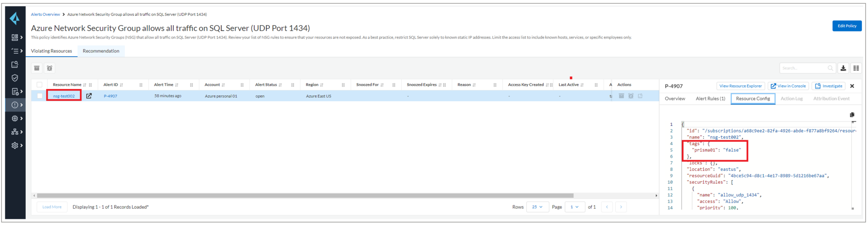868x225 pixels.
Task: Switch to Recommendation tab
Action: point(101,51)
